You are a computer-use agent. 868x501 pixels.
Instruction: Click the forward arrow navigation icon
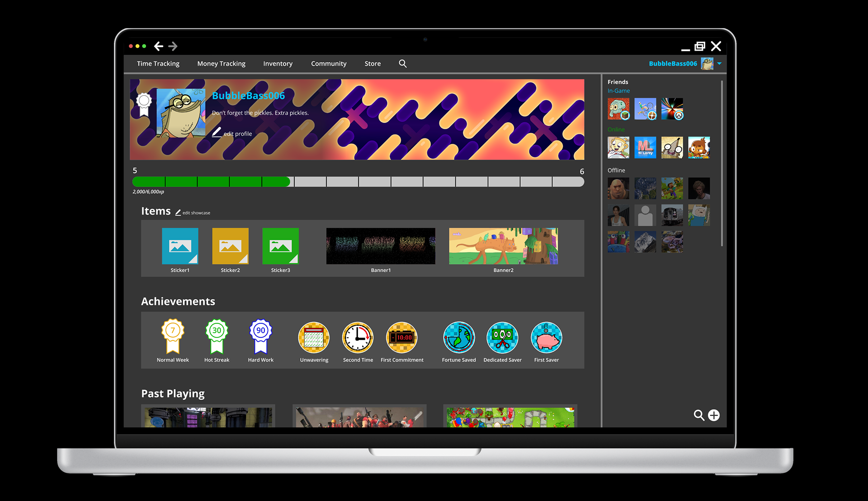(x=173, y=46)
